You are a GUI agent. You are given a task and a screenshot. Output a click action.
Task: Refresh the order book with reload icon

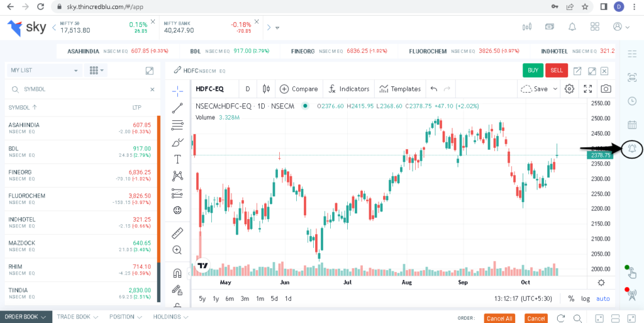pos(560,319)
